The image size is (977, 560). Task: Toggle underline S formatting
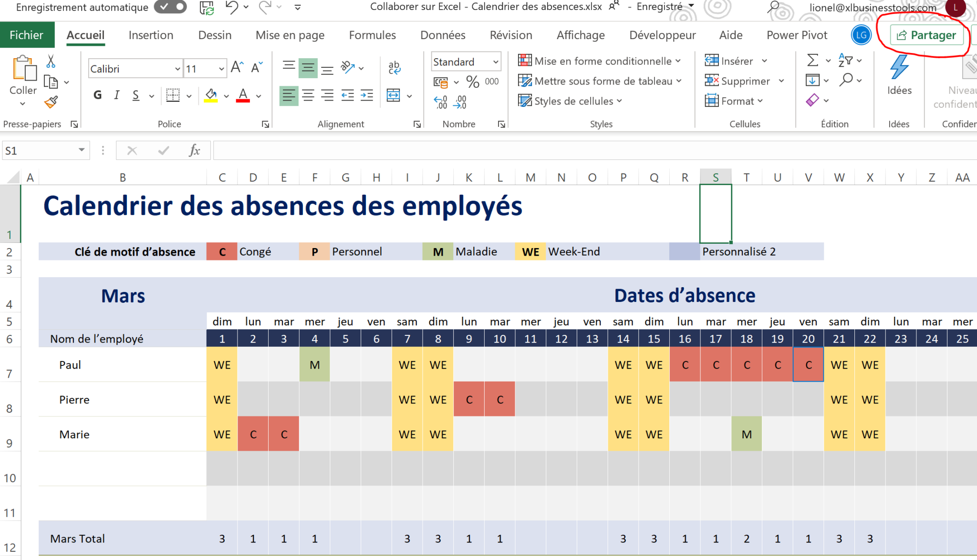(x=136, y=95)
